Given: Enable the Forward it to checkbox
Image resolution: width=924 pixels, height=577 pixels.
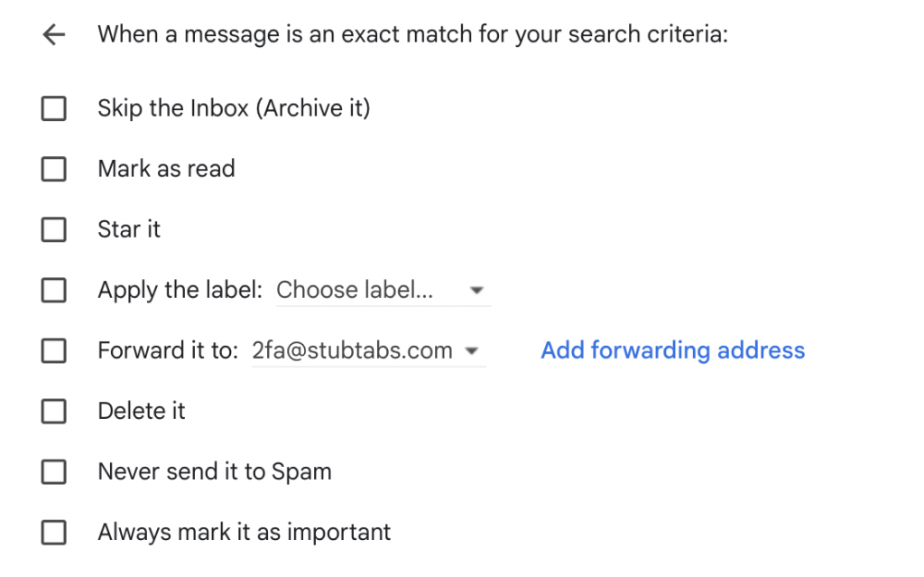Looking at the screenshot, I should coord(54,350).
